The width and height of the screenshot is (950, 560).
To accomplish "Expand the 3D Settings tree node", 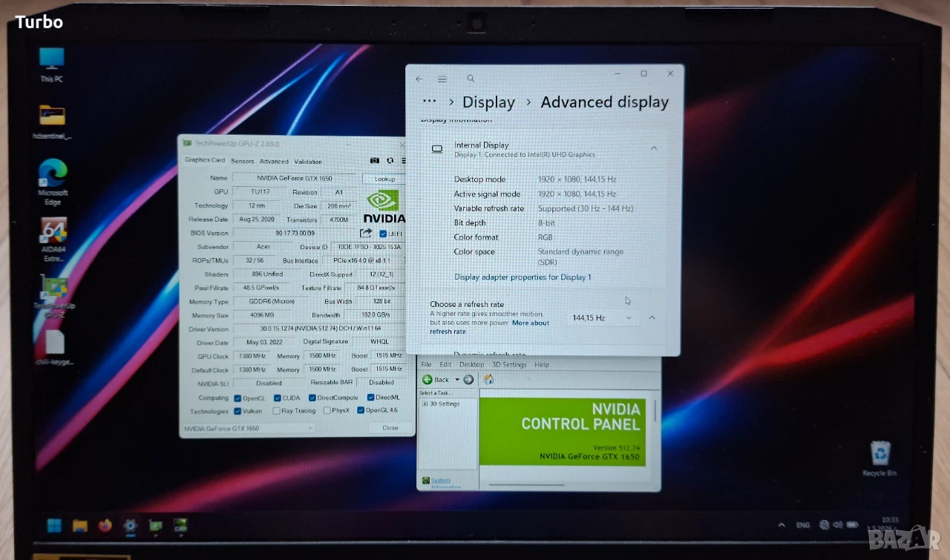I will (425, 404).
